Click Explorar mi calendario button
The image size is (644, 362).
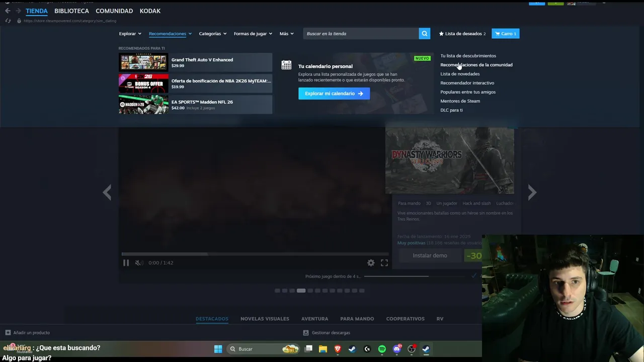coord(334,94)
